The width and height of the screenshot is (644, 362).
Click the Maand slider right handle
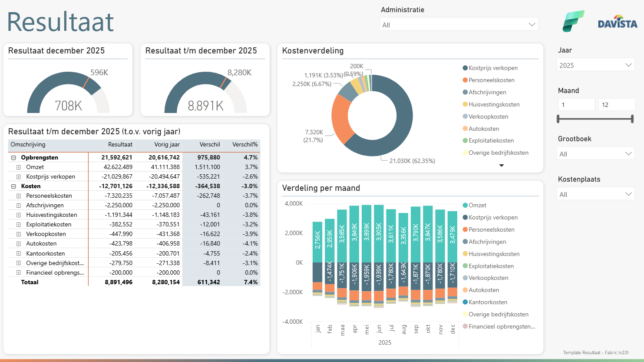coord(632,119)
